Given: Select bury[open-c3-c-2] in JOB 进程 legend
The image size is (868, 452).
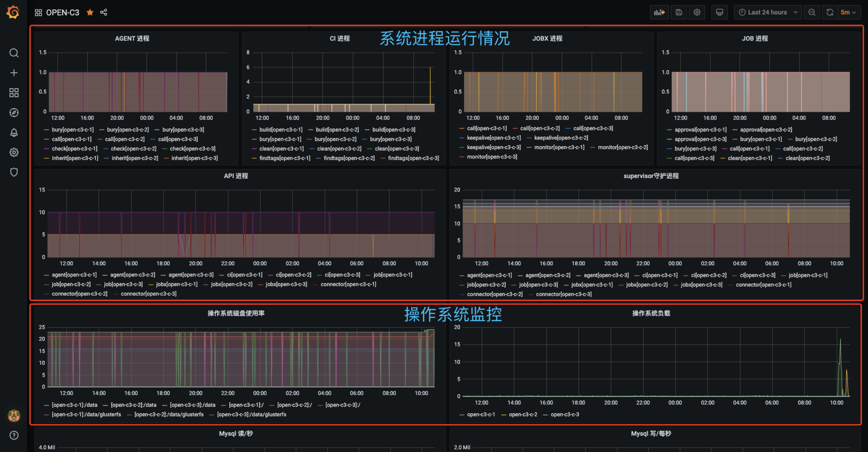Looking at the screenshot, I should (x=816, y=139).
